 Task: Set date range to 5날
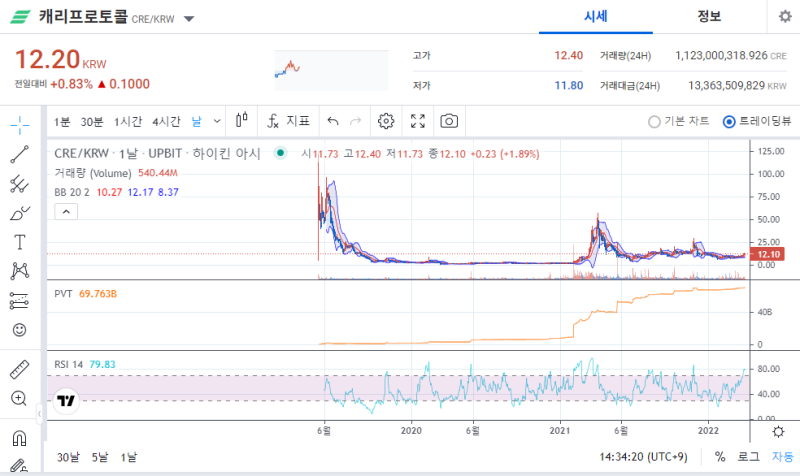pos(100,457)
